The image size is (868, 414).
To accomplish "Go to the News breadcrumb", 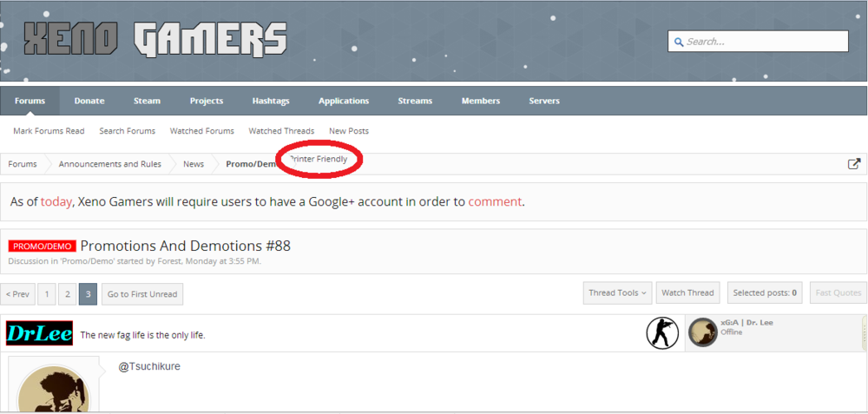I will (x=194, y=164).
